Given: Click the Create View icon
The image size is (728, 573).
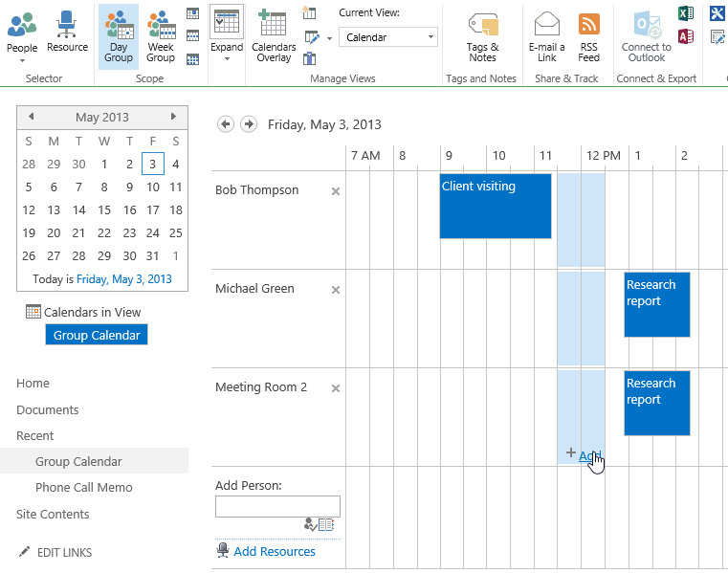Looking at the screenshot, I should point(309,12).
